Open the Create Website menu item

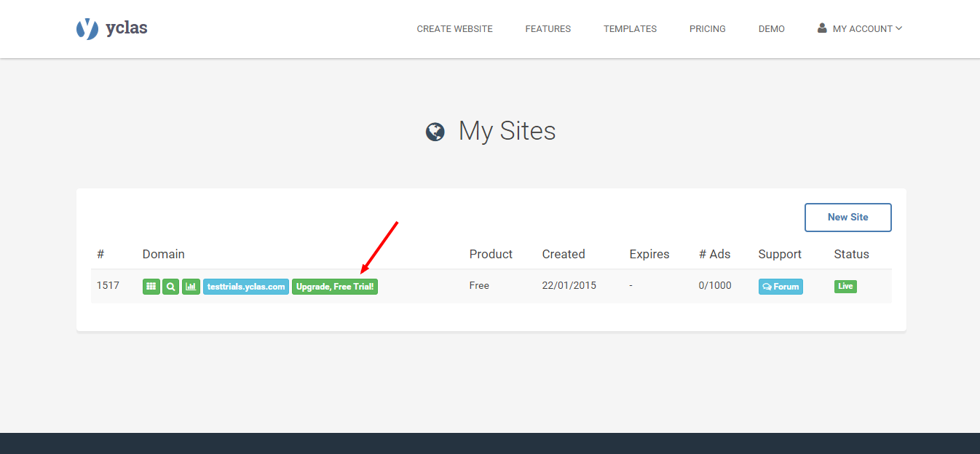click(x=455, y=29)
